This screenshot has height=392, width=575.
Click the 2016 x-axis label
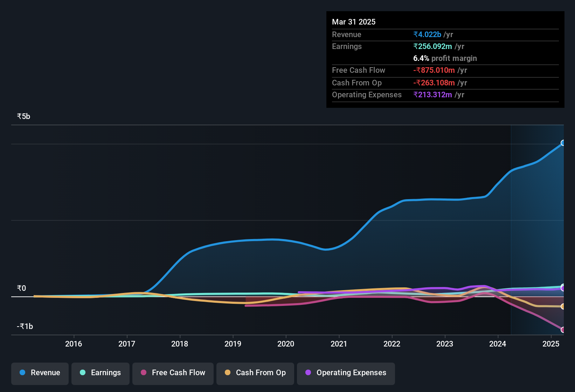tap(74, 344)
